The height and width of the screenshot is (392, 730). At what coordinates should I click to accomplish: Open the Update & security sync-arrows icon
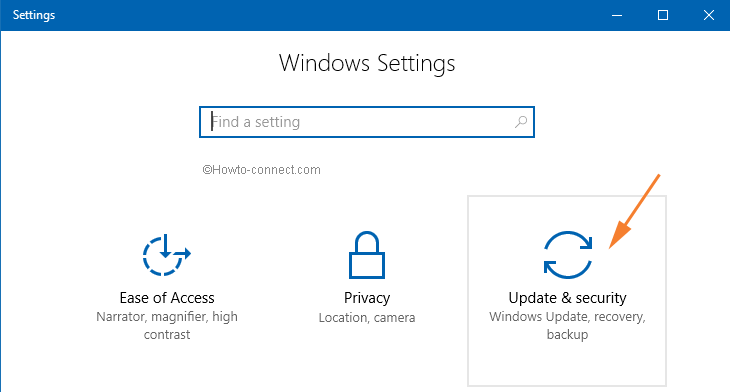point(568,255)
